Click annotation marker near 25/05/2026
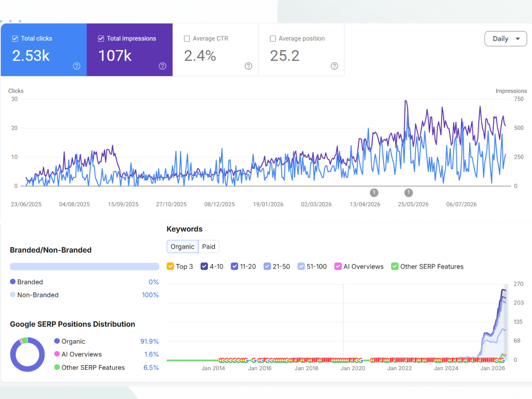The width and height of the screenshot is (532, 399). click(x=409, y=192)
